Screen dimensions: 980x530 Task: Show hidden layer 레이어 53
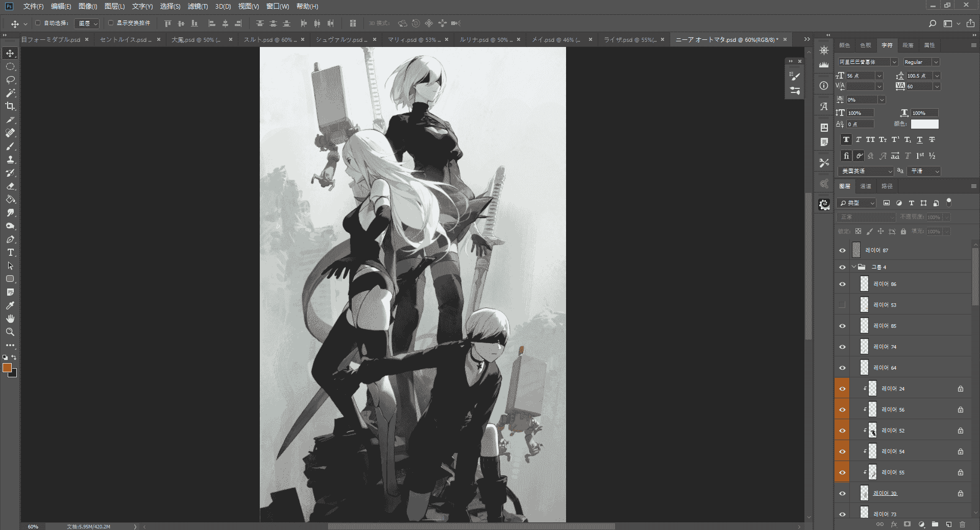(x=842, y=305)
